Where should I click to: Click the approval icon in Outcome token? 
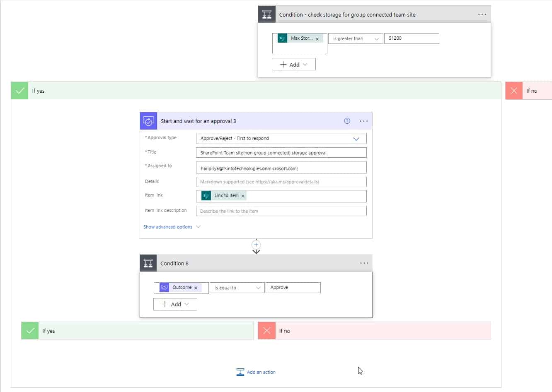pyautogui.click(x=164, y=288)
